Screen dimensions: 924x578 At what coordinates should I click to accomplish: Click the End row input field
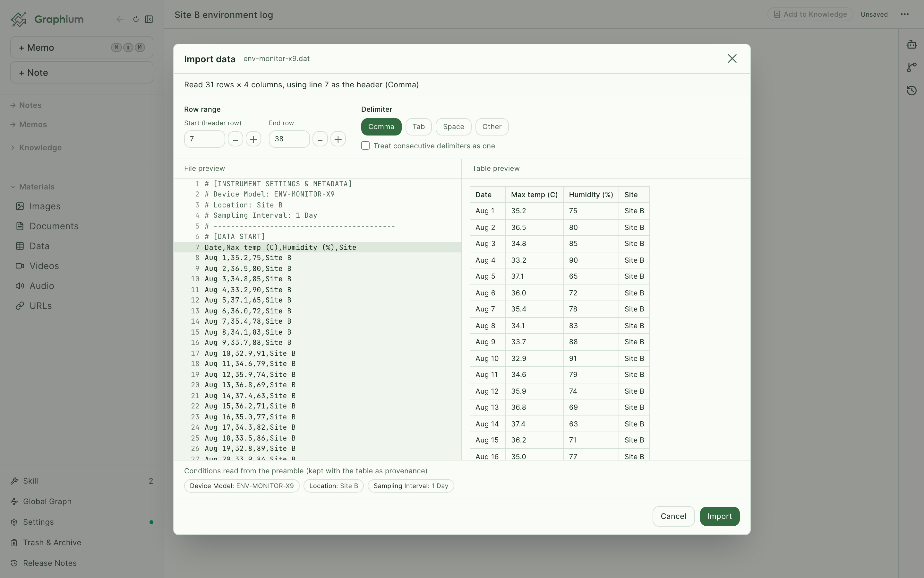coord(289,139)
